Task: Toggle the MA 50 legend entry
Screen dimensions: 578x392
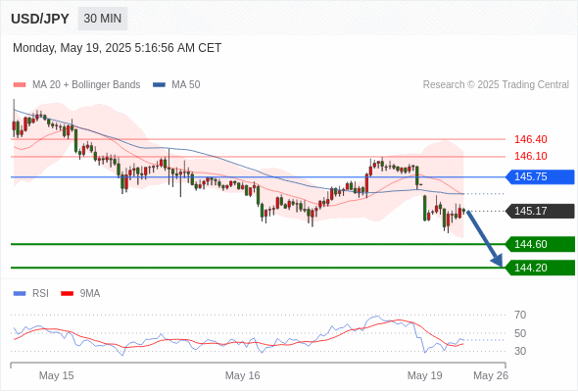Action: pyautogui.click(x=176, y=85)
